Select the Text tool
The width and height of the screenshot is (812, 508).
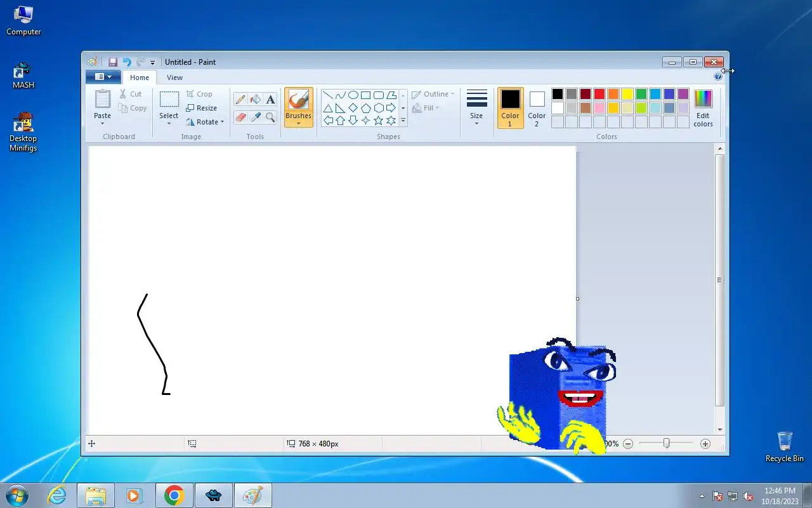tap(271, 100)
